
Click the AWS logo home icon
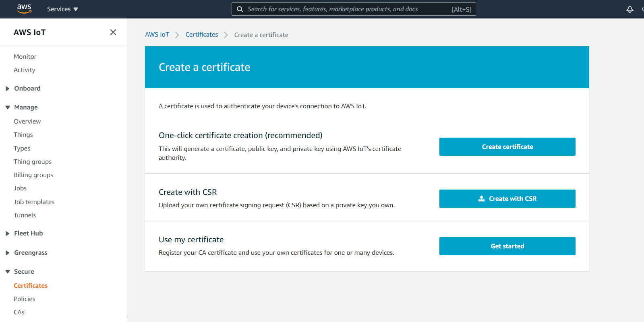coord(24,9)
